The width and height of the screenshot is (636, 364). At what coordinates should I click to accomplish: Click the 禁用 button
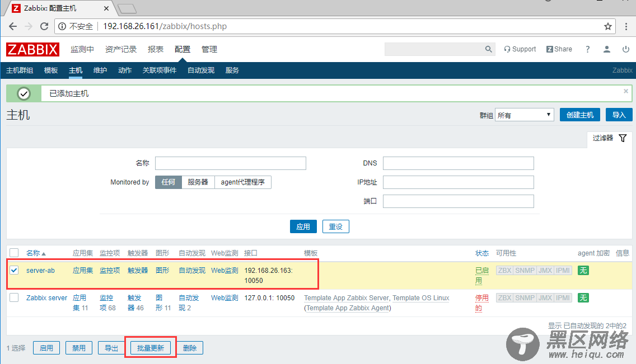pyautogui.click(x=79, y=348)
